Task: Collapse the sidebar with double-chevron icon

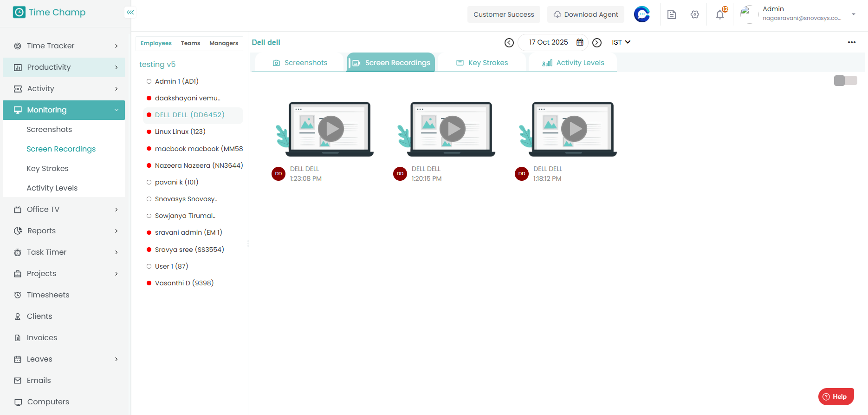Action: [130, 13]
